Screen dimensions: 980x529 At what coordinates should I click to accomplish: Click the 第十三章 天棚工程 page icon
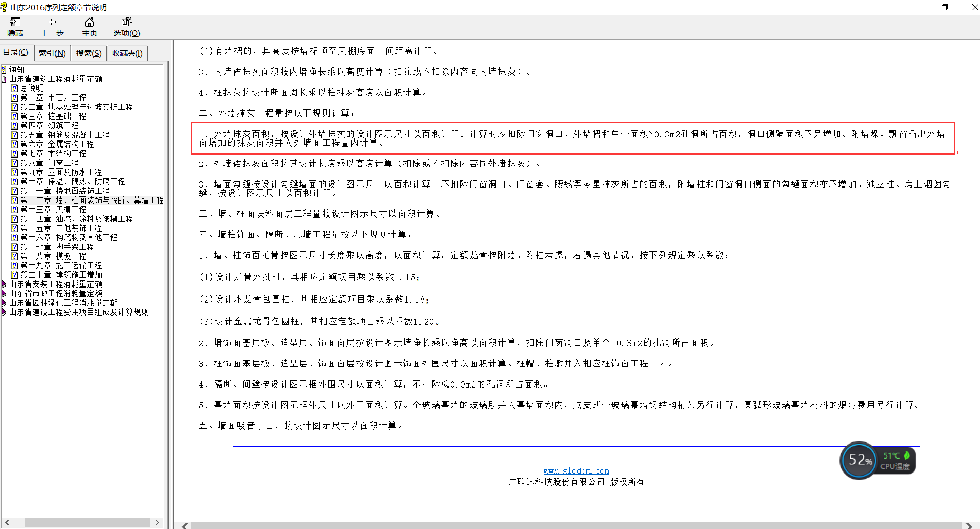point(15,209)
